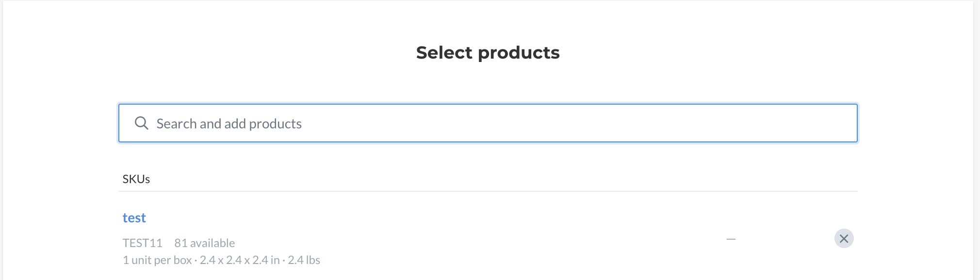Click the word box in packaging details
Image resolution: width=980 pixels, height=280 pixels.
point(182,260)
